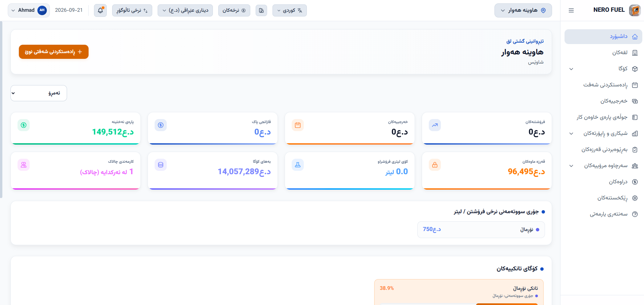Image resolution: width=644 pixels, height=305 pixels.
Task: Open the هاوینە هەوار branch selector dropdown
Action: pyautogui.click(x=523, y=10)
